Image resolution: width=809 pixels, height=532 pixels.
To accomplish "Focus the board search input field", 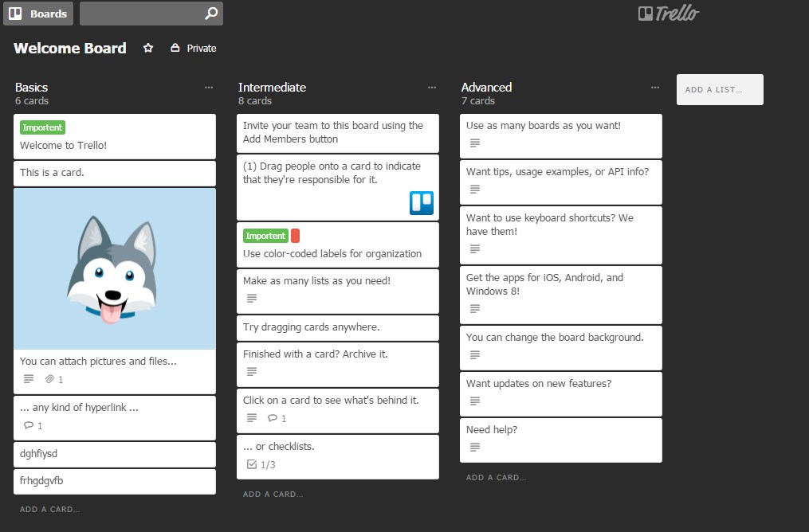I will tap(151, 14).
